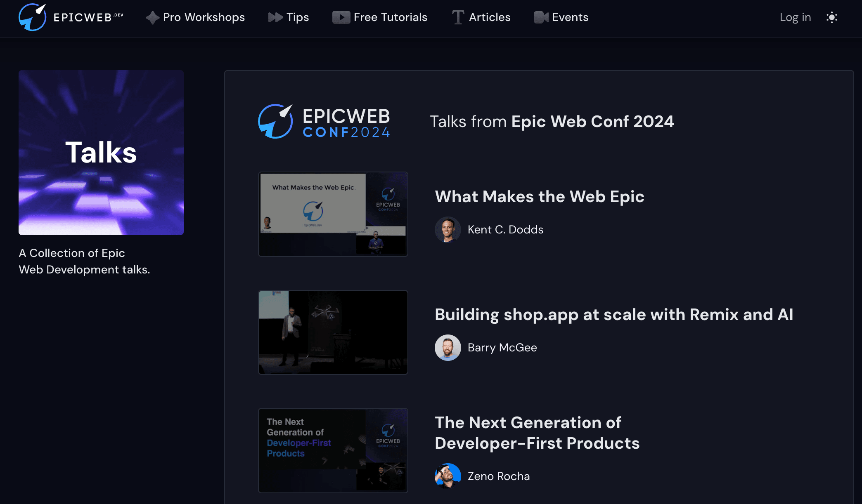Click the Tips fast-forward icon

pos(275,17)
